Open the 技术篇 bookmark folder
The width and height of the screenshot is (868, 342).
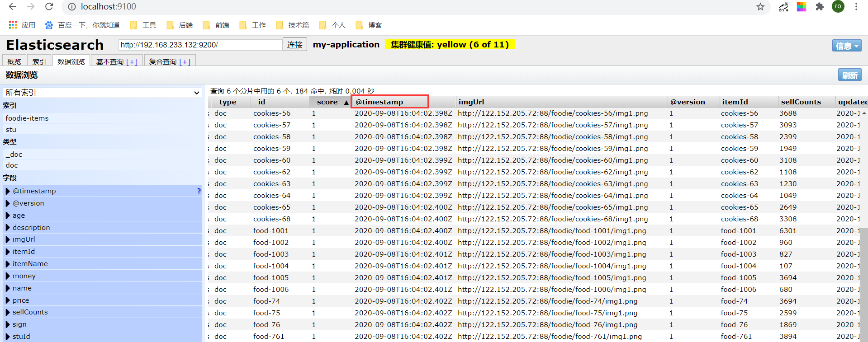click(292, 25)
